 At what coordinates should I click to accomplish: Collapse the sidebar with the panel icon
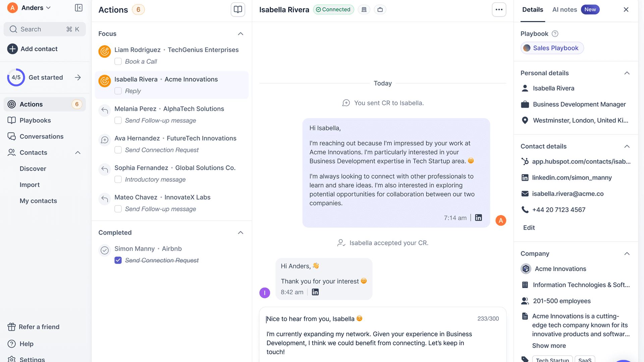78,8
